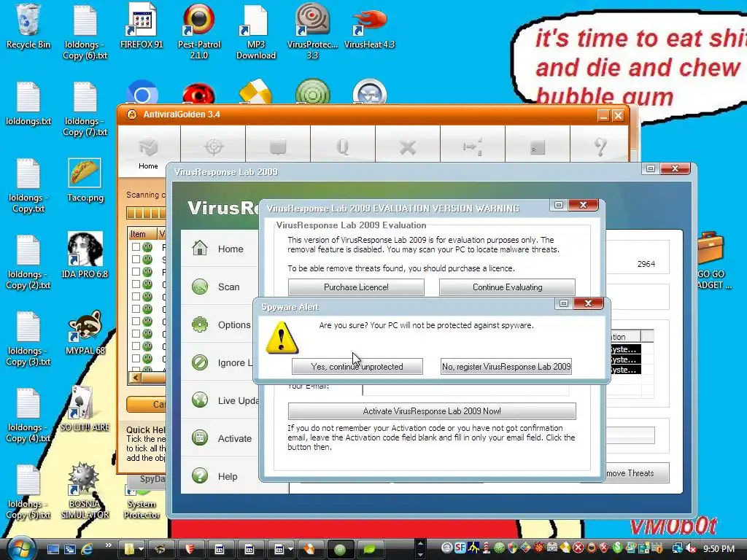Select Home text in VirusResponse sidebar
The image size is (747, 560).
[231, 249]
